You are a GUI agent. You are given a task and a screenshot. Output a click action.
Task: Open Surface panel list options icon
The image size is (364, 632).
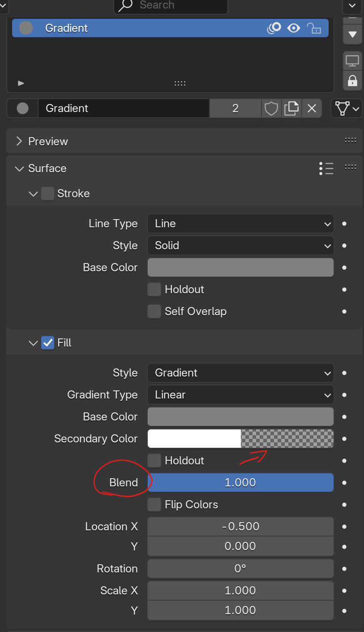click(x=326, y=169)
